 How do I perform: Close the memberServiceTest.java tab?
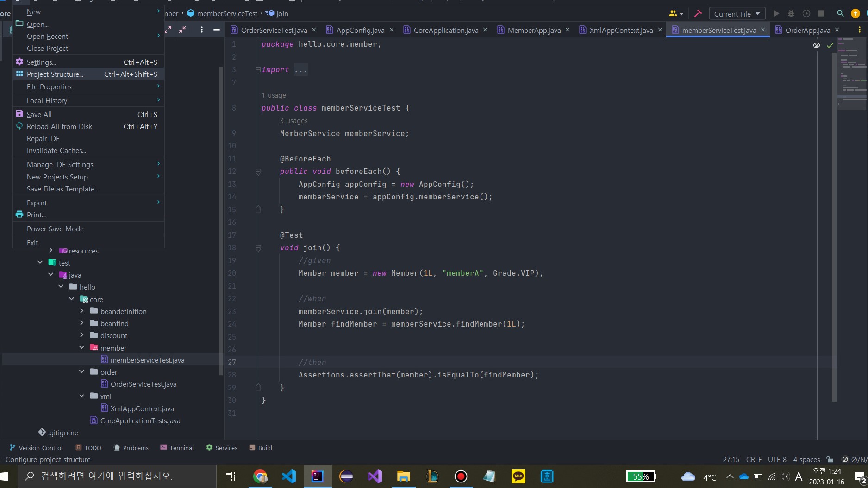763,30
